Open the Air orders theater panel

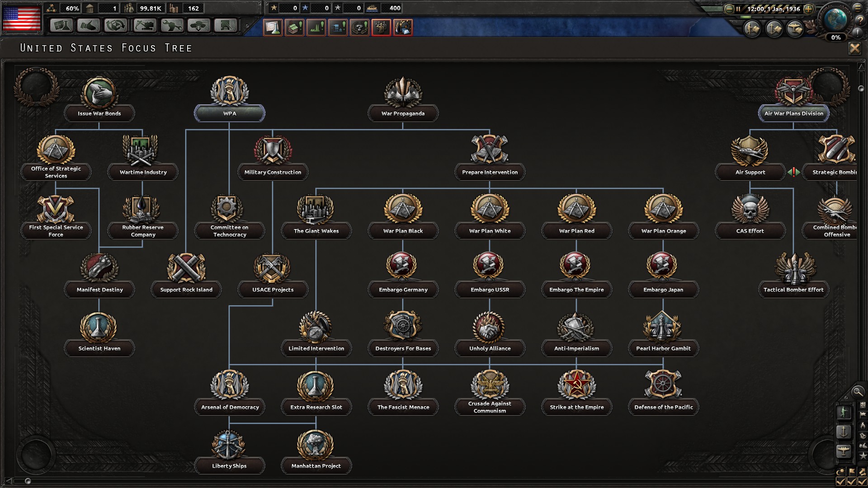(795, 29)
